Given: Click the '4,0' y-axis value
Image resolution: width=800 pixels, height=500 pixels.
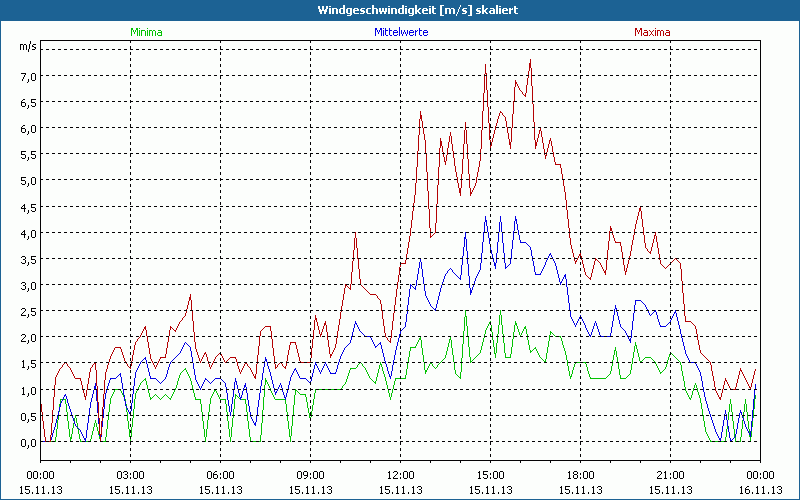Looking at the screenshot, I should tap(29, 233).
